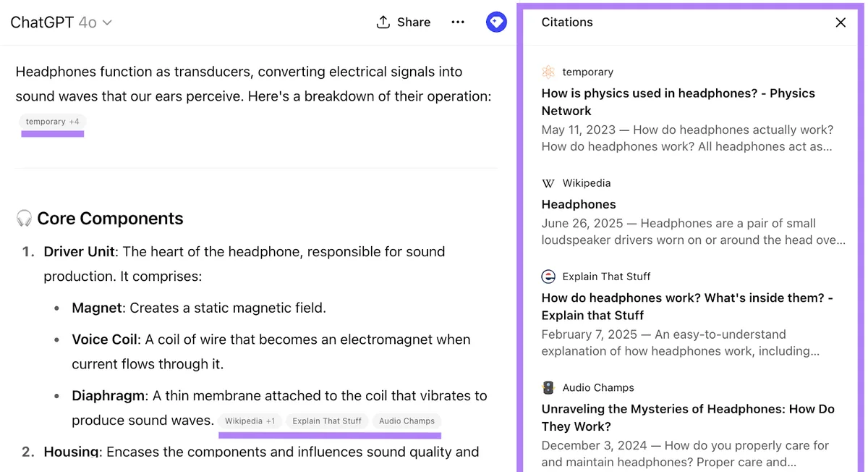Click the Explain That Stuff source icon
Screen dimensions: 868x472
[x=548, y=277]
